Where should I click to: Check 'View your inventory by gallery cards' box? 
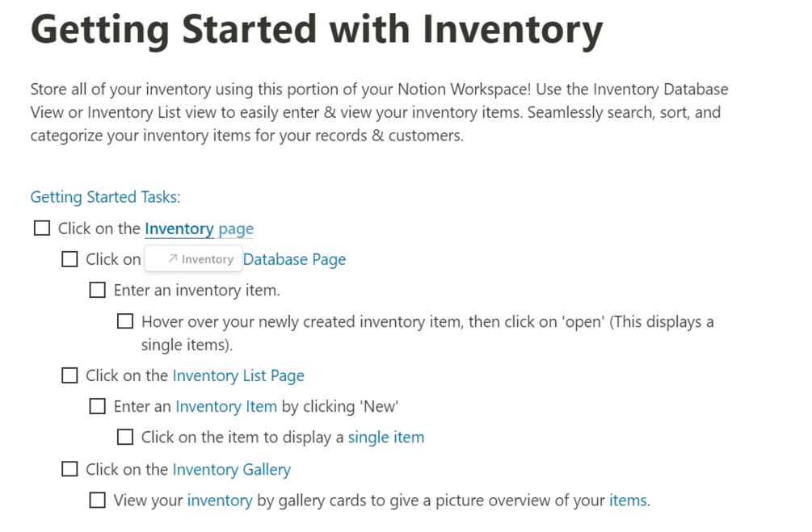(98, 500)
